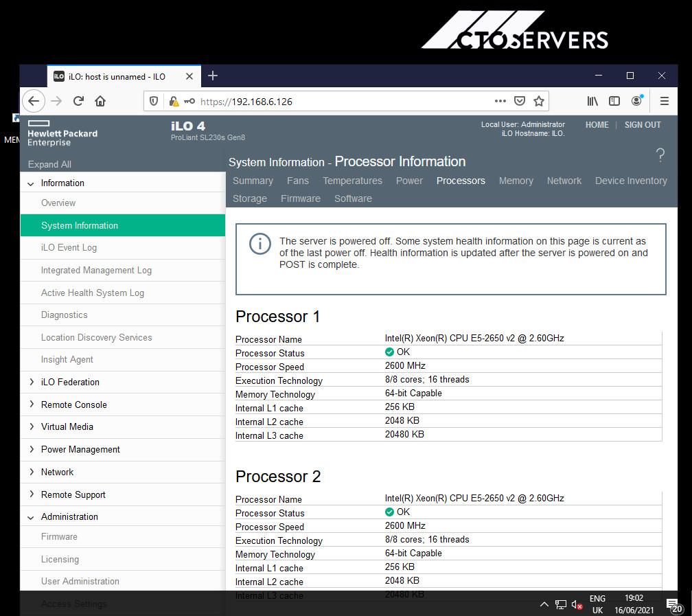
Task: Click the browser back arrow button
Action: (x=34, y=101)
